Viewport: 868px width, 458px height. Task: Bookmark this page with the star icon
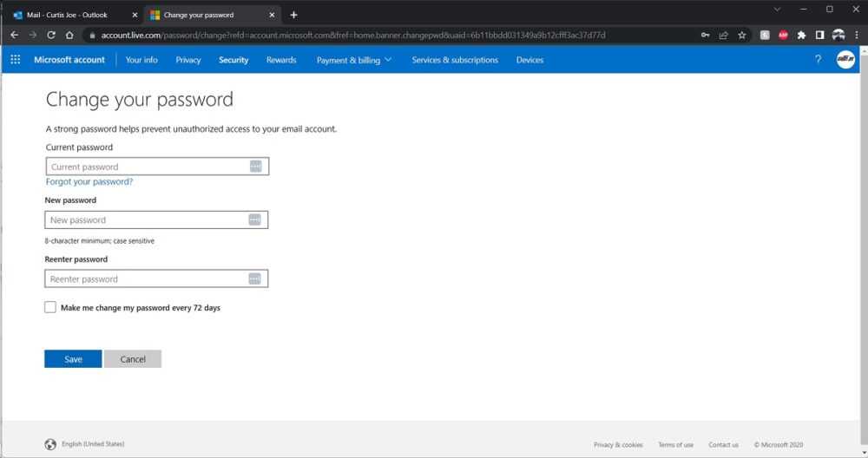pos(742,35)
